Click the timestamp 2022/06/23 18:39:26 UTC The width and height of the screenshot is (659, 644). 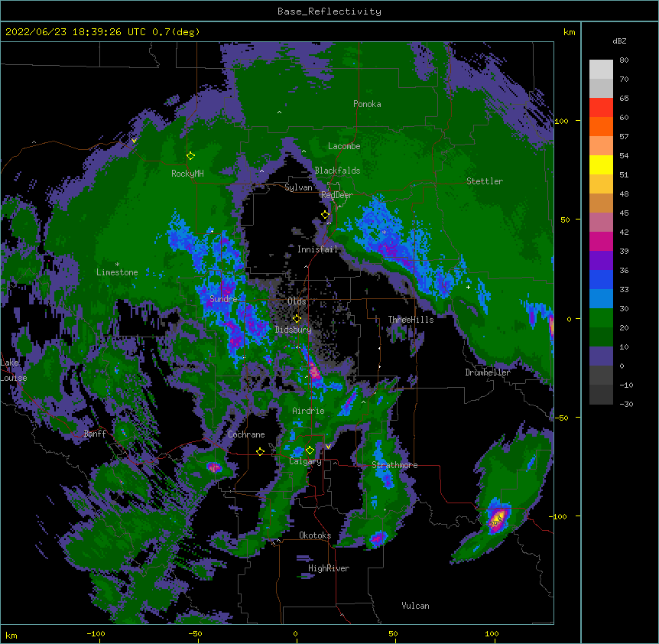[x=75, y=32]
